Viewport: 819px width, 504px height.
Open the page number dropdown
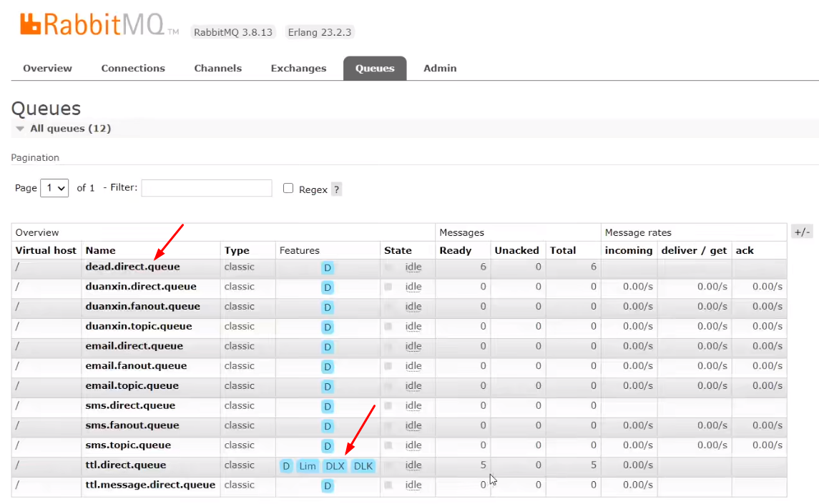coord(54,188)
